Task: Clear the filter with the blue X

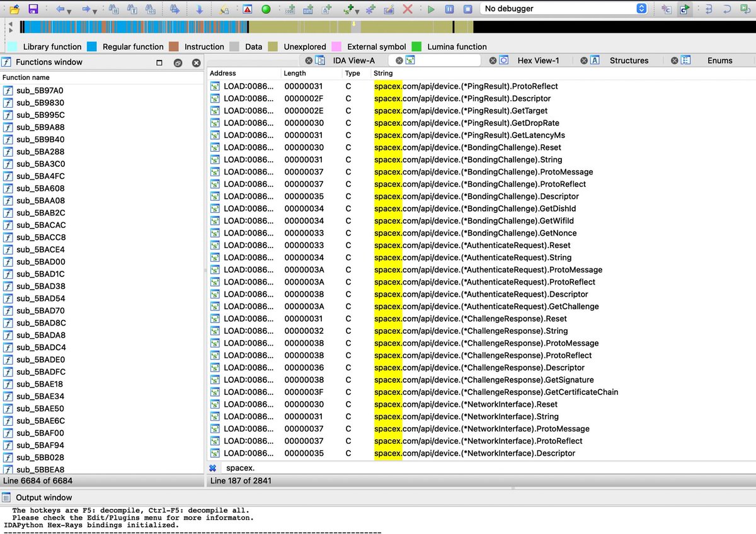Action: pyautogui.click(x=213, y=468)
